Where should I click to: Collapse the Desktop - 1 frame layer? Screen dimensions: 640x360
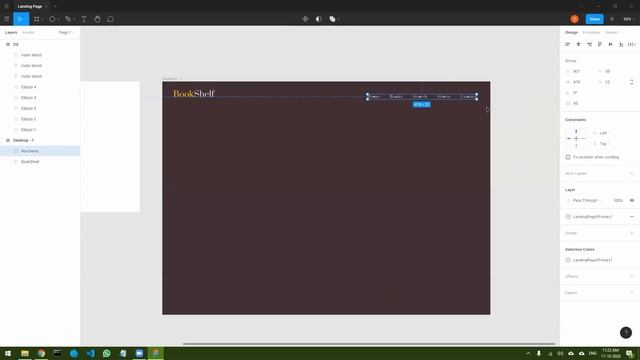[x=8, y=140]
